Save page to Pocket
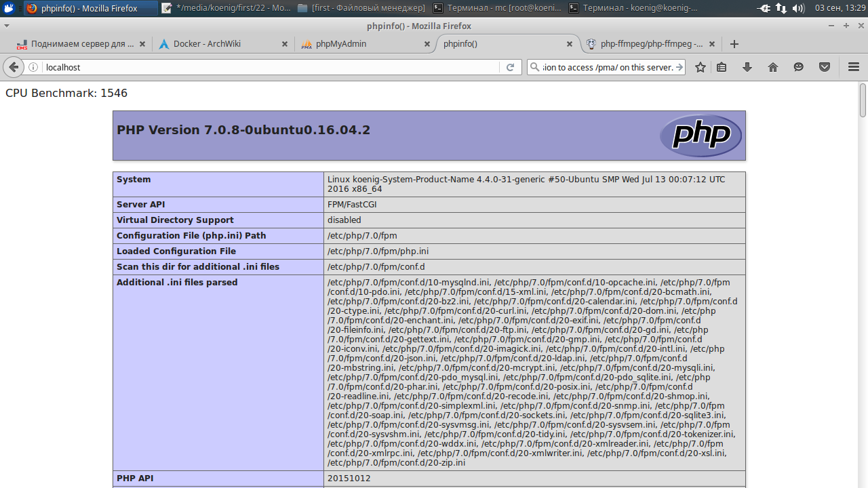 (825, 67)
